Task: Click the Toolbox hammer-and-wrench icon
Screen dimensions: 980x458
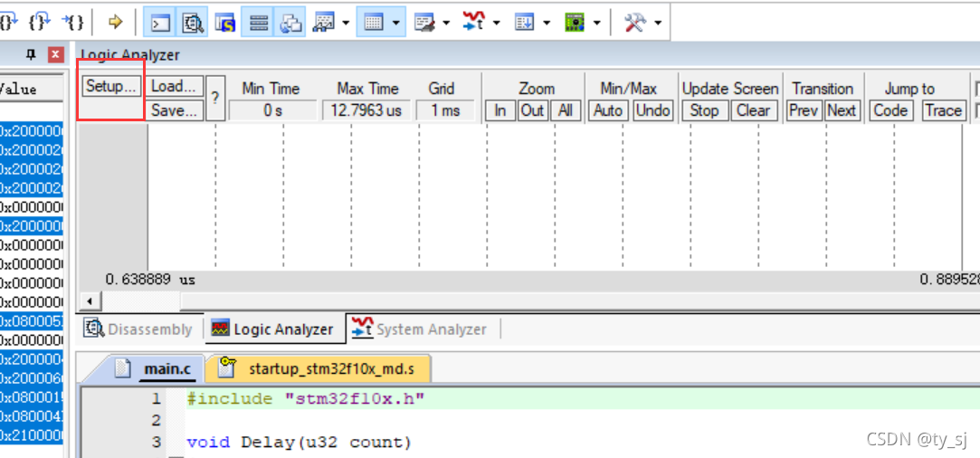Action: pos(635,24)
